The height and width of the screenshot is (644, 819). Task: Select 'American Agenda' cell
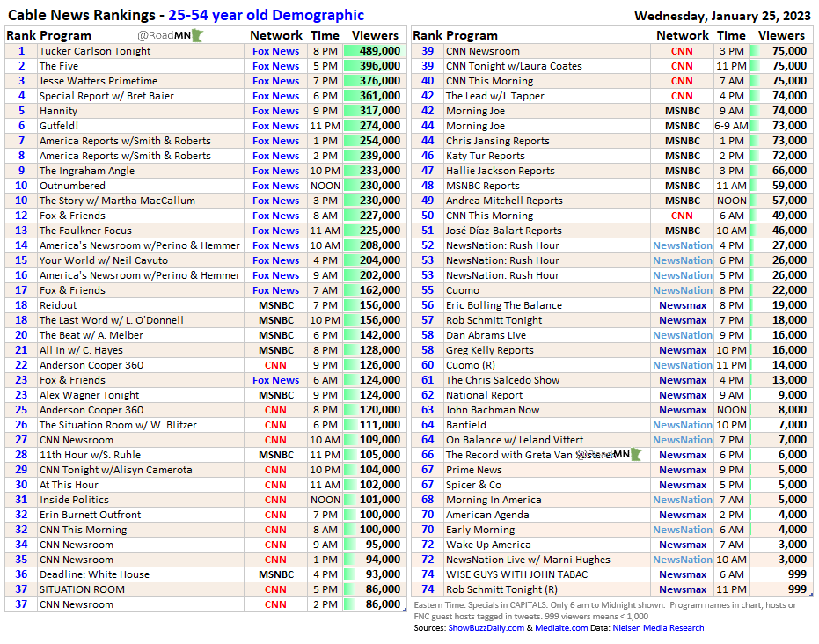click(547, 515)
